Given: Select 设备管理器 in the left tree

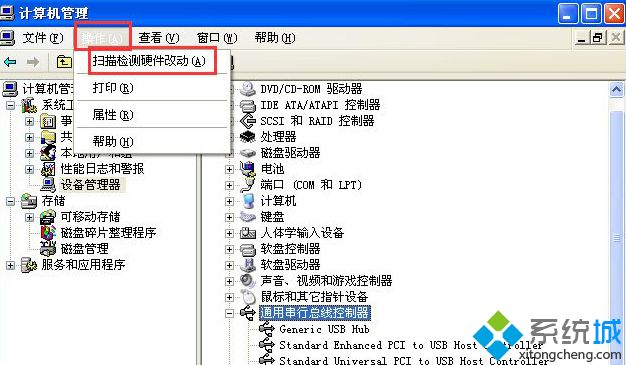Looking at the screenshot, I should (x=91, y=184).
